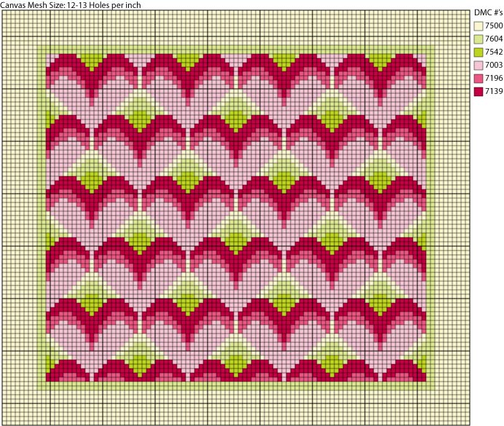This screenshot has width=504, height=426.
Task: Click the 7003 legend label text
Action: pos(493,66)
